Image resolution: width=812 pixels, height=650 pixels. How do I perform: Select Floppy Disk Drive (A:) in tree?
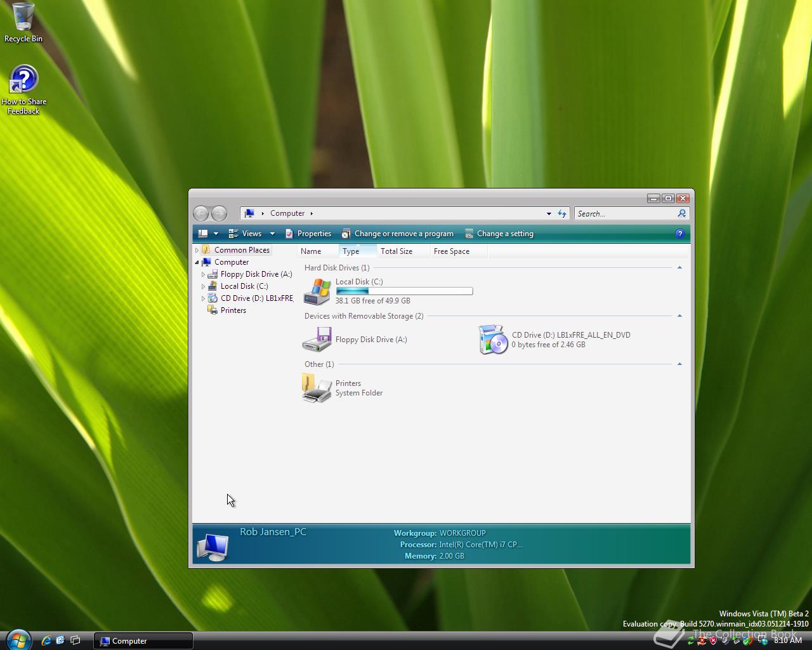[x=256, y=274]
